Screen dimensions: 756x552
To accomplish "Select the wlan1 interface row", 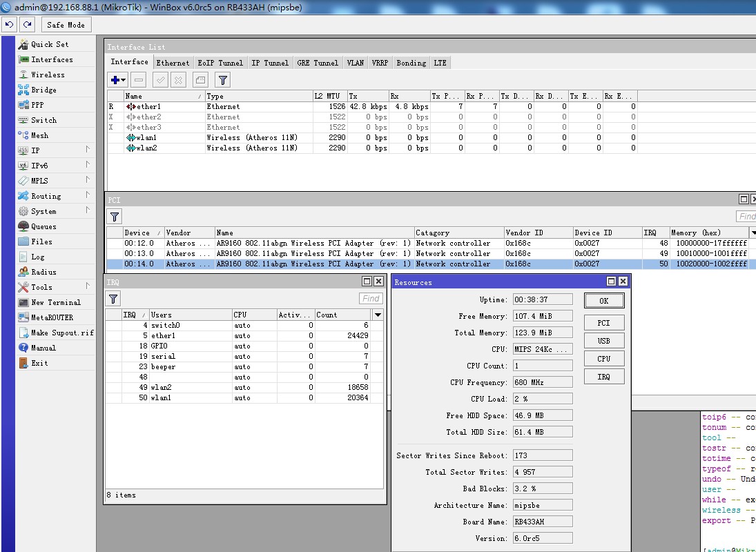I will click(372, 138).
